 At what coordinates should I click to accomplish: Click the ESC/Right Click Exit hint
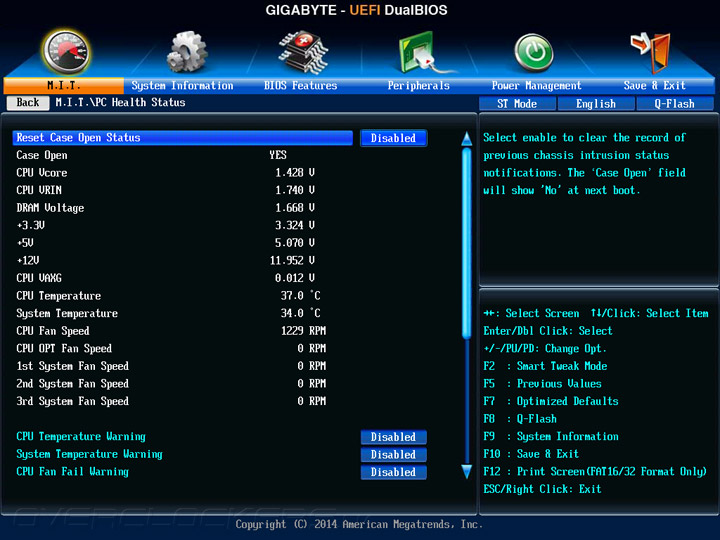point(542,489)
